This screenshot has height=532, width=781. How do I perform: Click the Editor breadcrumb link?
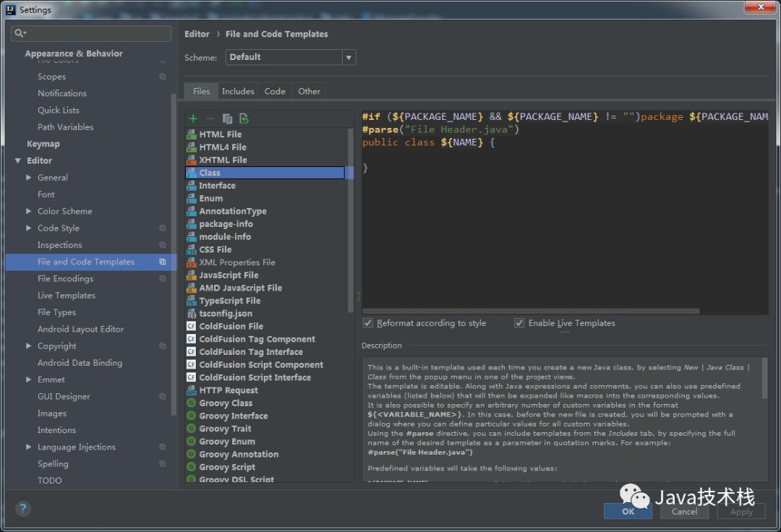coord(197,34)
